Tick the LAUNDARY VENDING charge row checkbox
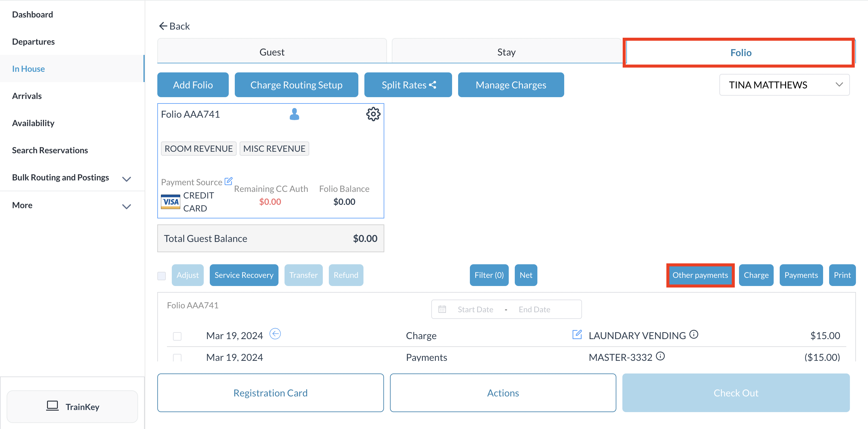868x429 pixels. click(x=177, y=336)
